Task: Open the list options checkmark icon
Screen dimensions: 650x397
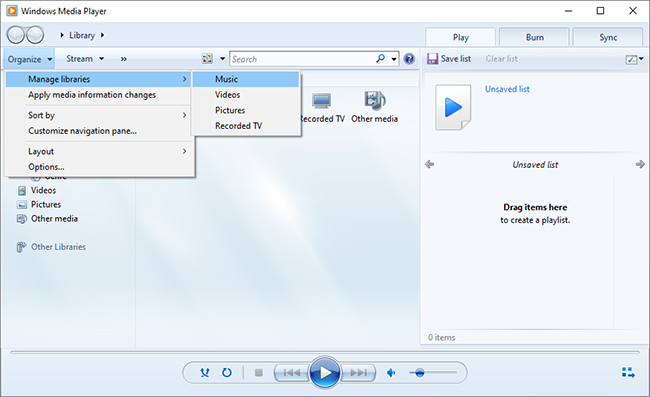Action: click(631, 60)
